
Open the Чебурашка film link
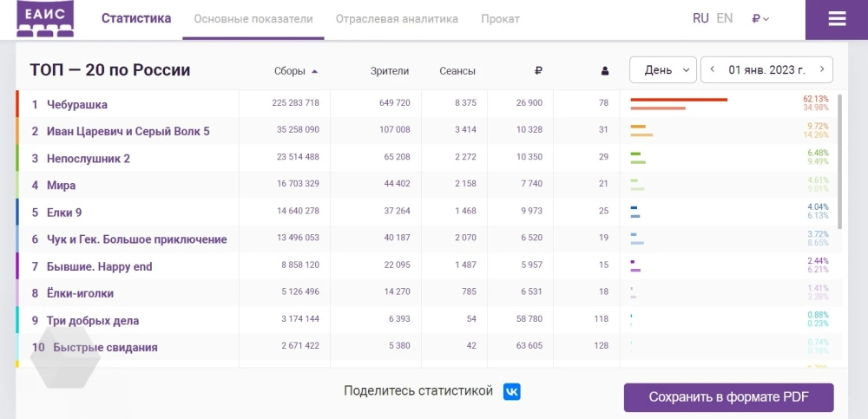77,104
